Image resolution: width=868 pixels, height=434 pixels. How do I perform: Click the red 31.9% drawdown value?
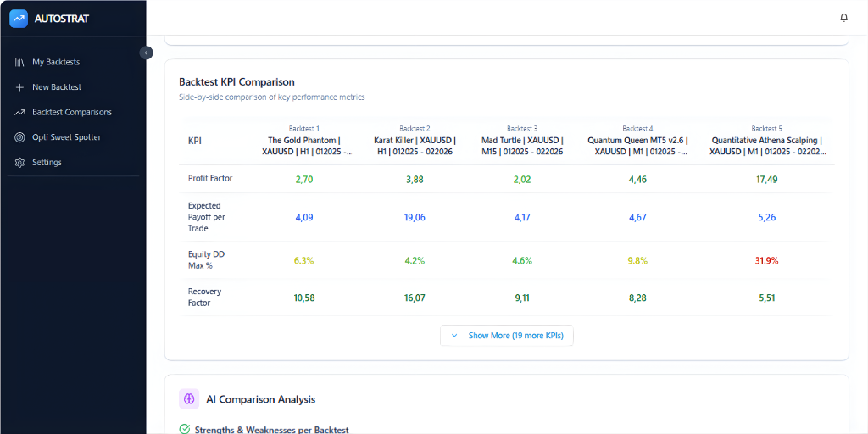click(x=766, y=261)
